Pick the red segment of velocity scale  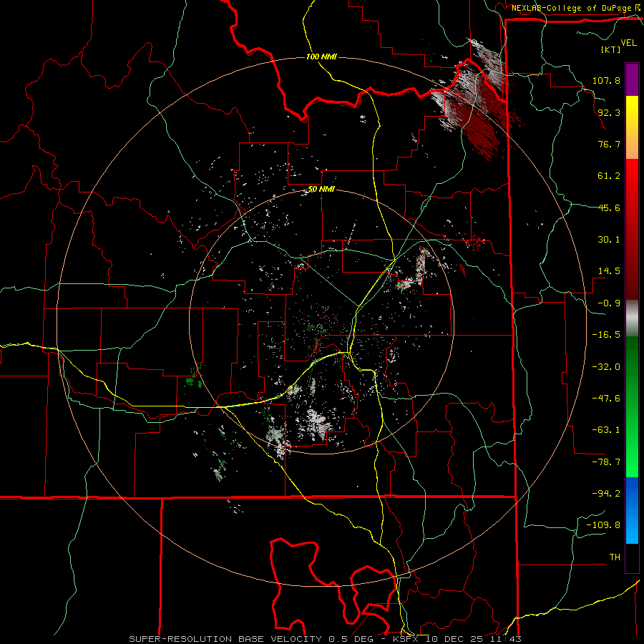point(632,229)
